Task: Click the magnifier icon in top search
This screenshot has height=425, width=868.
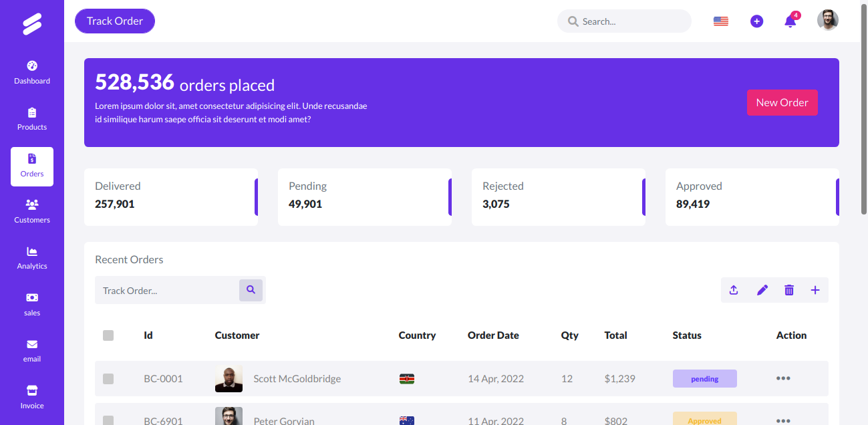Action: click(573, 21)
